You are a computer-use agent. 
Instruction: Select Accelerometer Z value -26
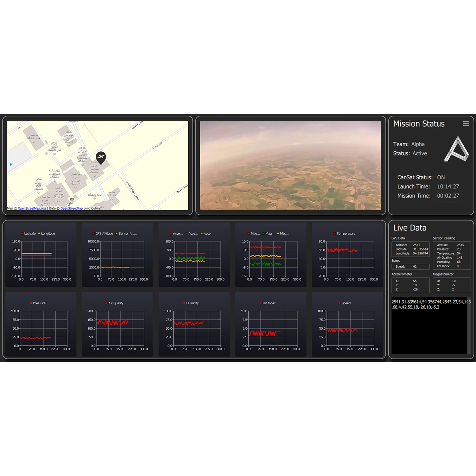415,289
